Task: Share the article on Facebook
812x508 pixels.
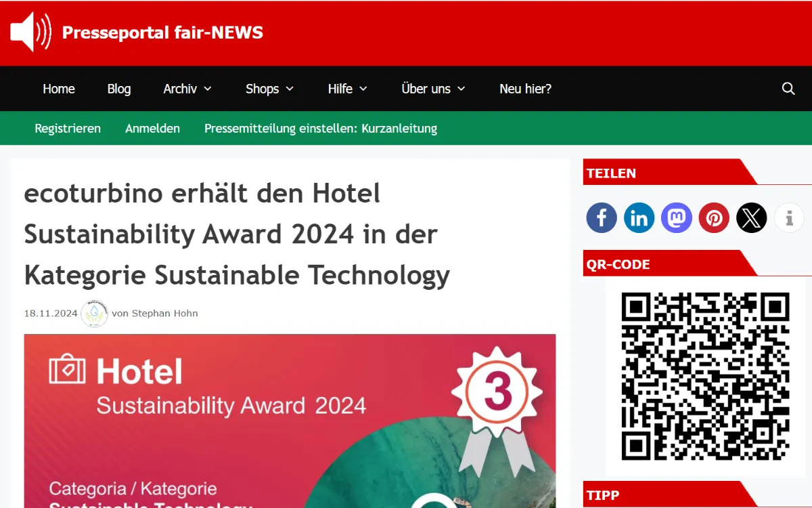Action: pos(601,217)
